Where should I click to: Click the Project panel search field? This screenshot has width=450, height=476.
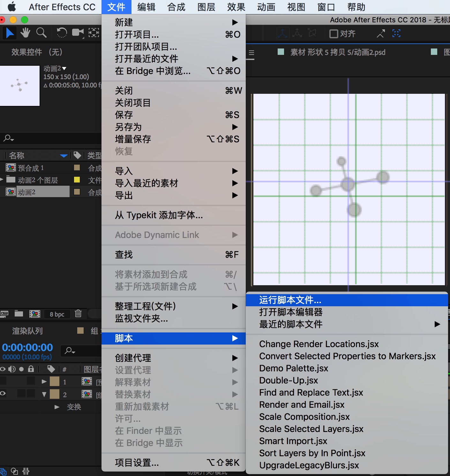coord(51,138)
